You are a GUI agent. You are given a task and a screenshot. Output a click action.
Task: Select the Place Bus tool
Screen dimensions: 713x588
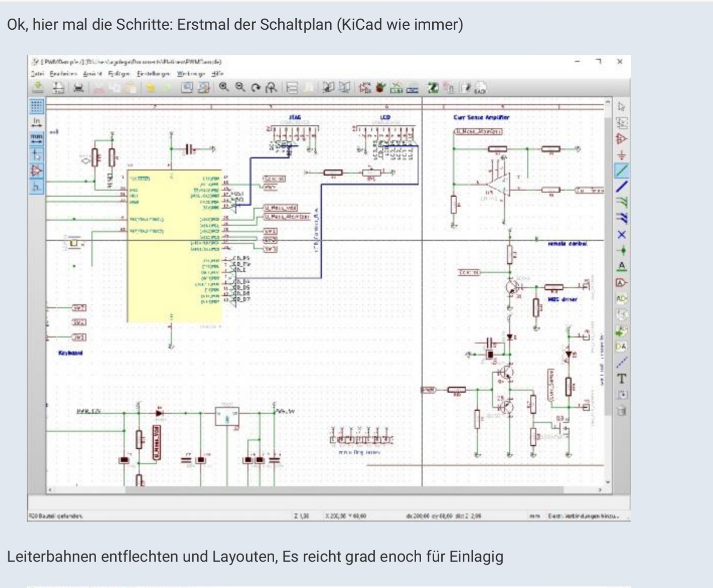622,186
